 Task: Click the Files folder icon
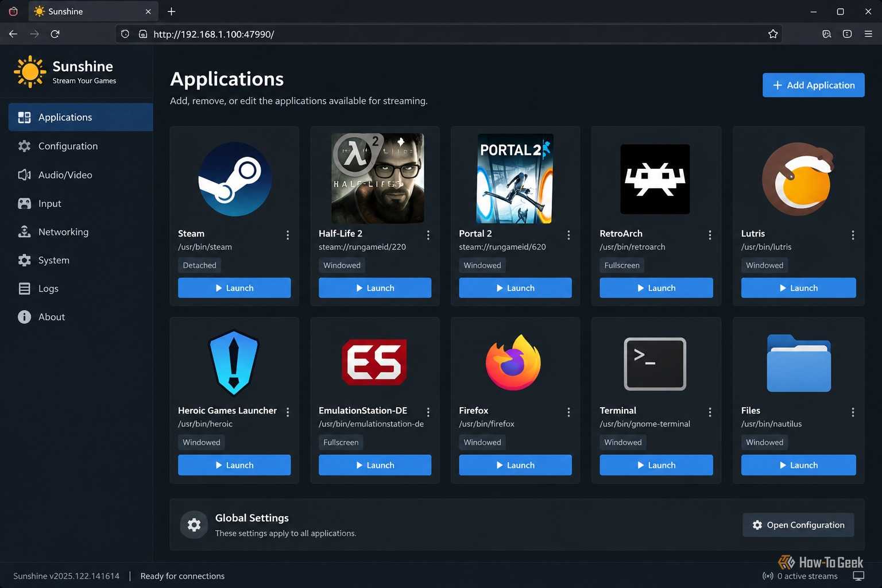click(799, 363)
